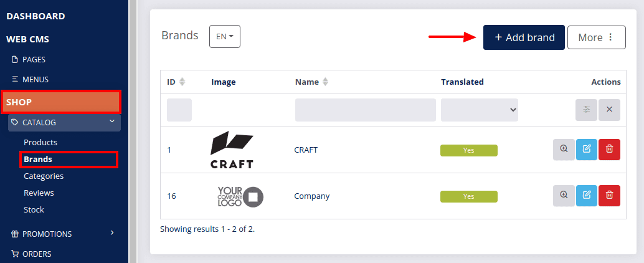Go to Products in catalog menu
The image size is (644, 263).
pos(40,142)
